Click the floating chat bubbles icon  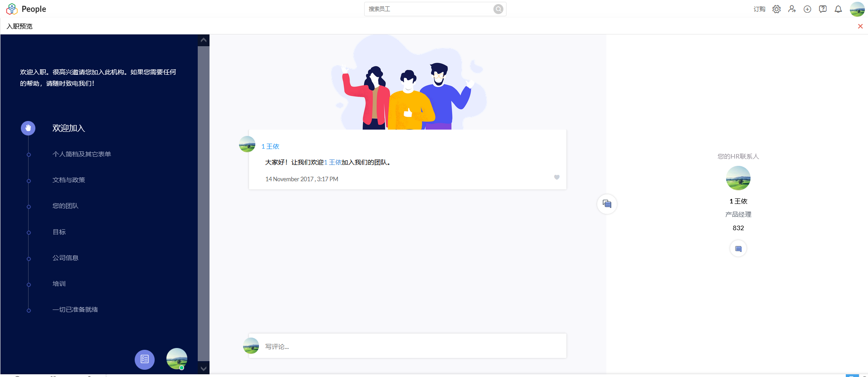607,204
